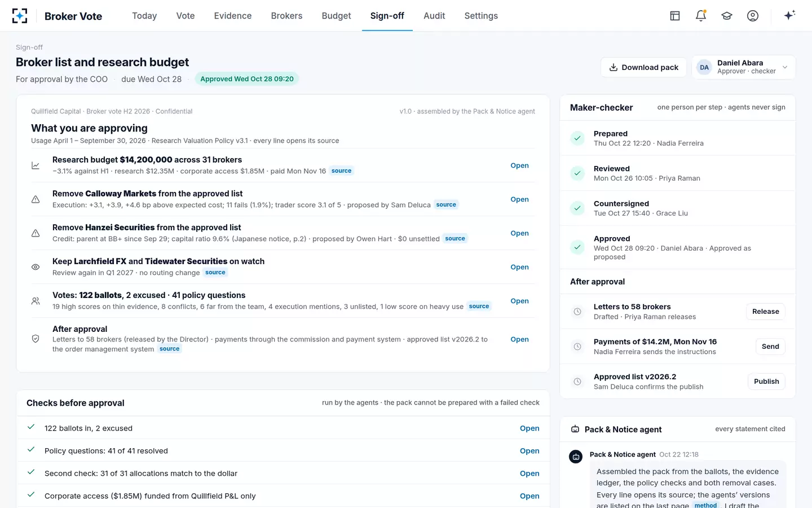Open the Budget tab
This screenshot has height=508, width=812.
336,16
